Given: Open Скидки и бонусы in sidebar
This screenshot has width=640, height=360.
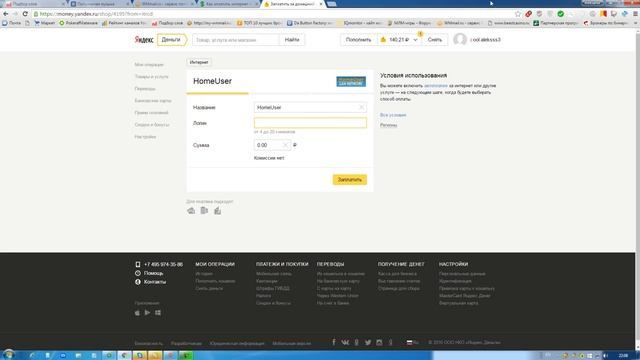Looking at the screenshot, I should tap(152, 124).
